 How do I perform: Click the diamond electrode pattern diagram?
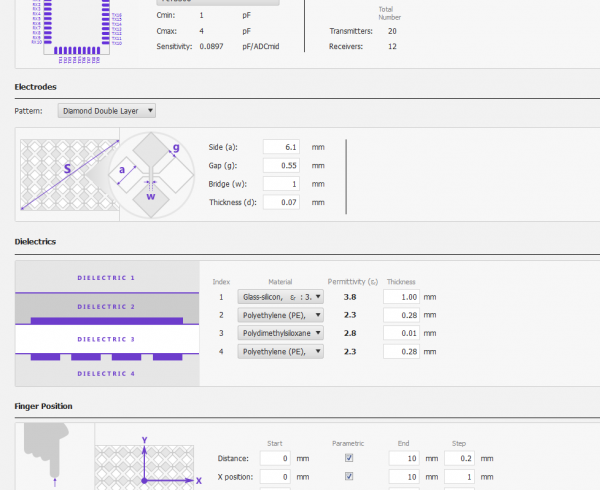click(107, 175)
